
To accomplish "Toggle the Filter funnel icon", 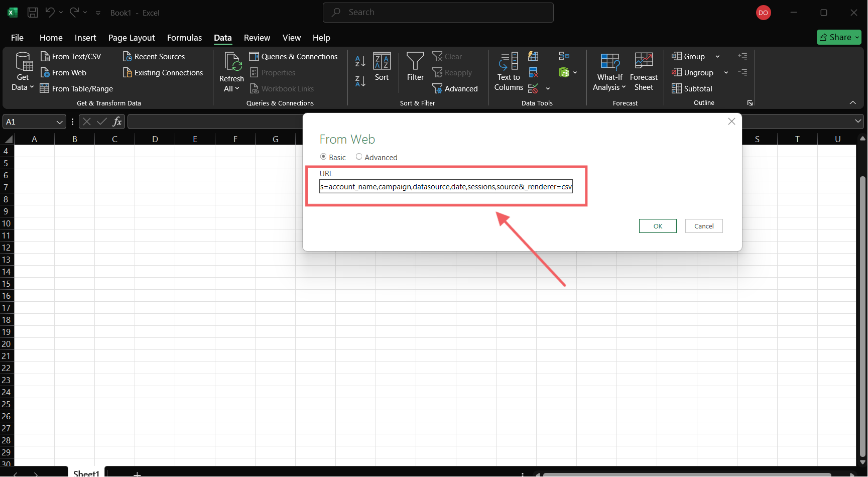I will (x=415, y=67).
